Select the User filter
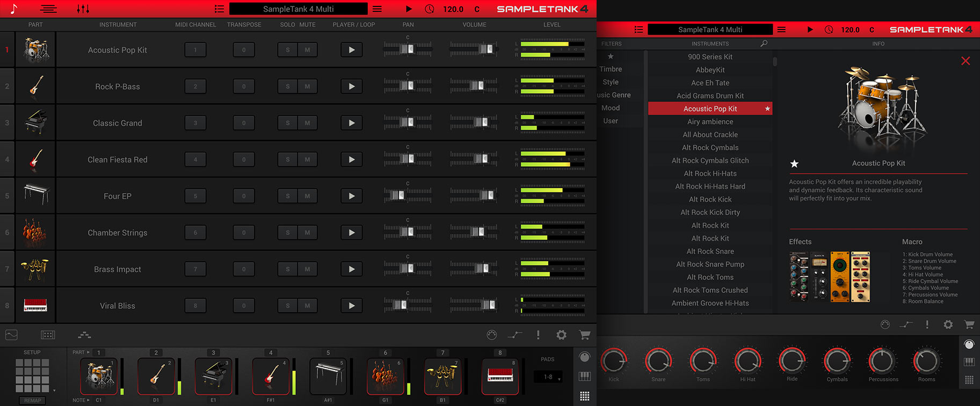 click(611, 121)
